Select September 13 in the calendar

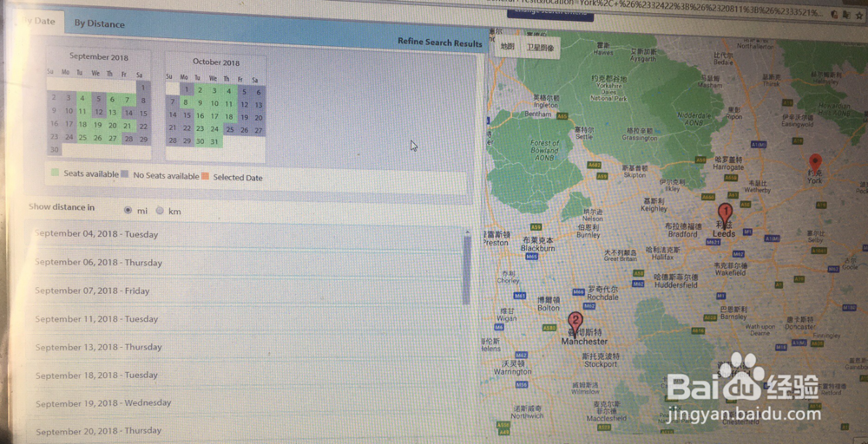(112, 112)
